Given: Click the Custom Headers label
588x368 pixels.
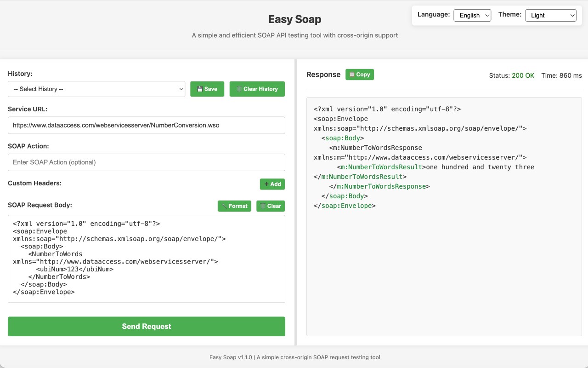Looking at the screenshot, I should pos(34,183).
